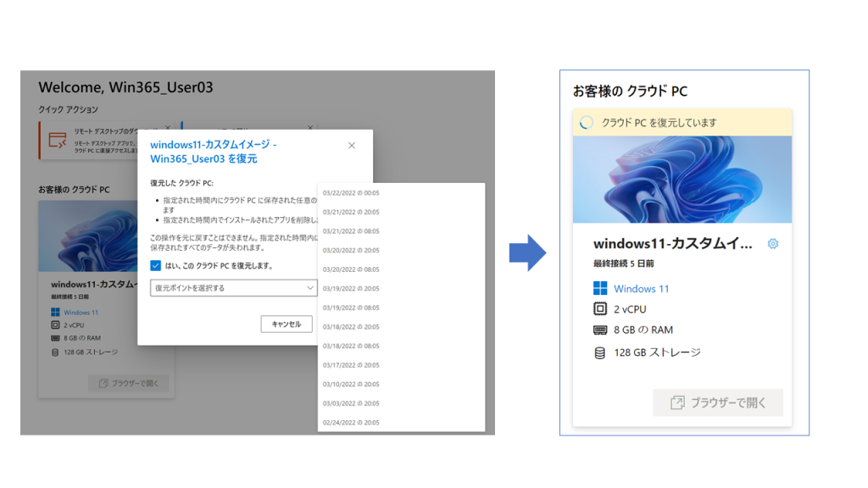Viewport: 868px width, 488px height.
Task: Click the お客様の クラウド PC heading on right panel
Action: coord(630,91)
